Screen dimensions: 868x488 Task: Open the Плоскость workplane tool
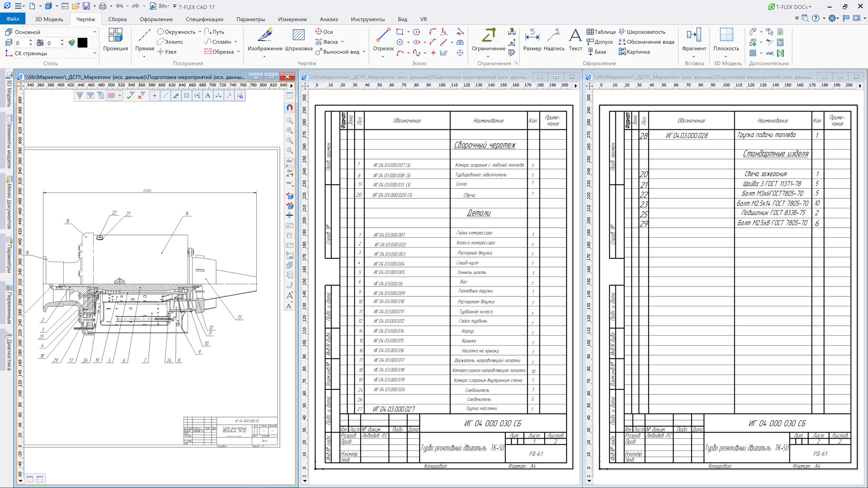click(x=726, y=39)
